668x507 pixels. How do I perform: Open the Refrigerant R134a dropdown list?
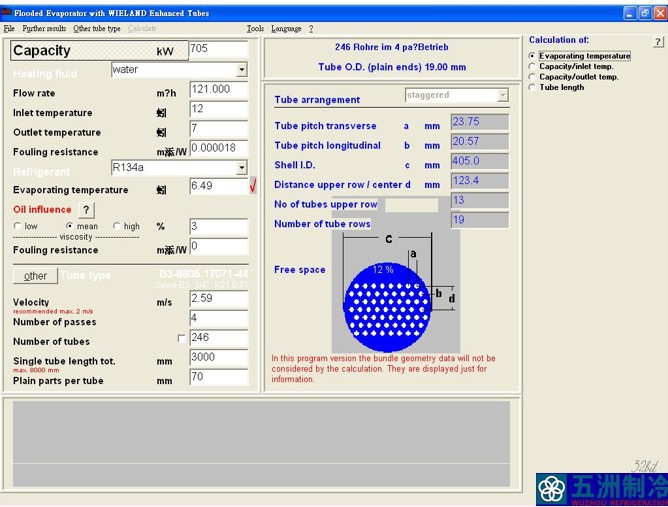click(x=242, y=167)
